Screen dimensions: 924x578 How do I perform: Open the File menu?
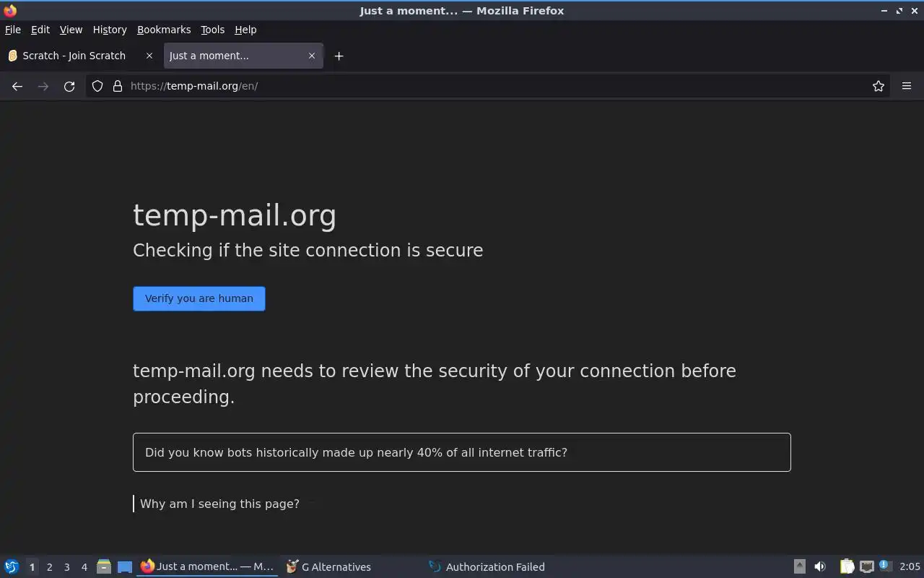pyautogui.click(x=13, y=30)
